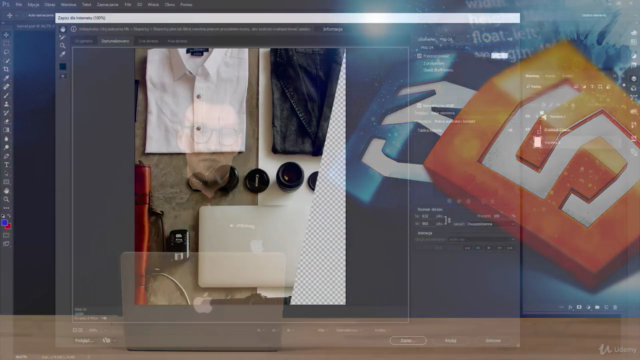Hide the Warstwa 1 layer with its eye icon
The image size is (640, 360).
point(527,116)
